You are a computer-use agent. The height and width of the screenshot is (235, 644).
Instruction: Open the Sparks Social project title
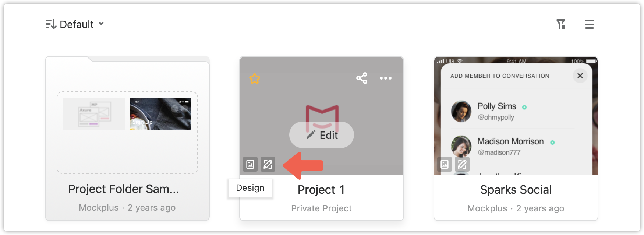(516, 190)
